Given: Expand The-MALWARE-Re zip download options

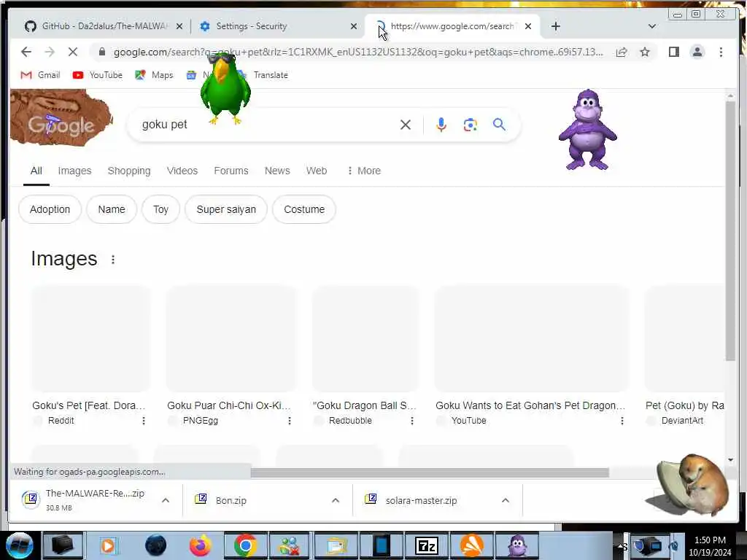Looking at the screenshot, I should [x=166, y=500].
